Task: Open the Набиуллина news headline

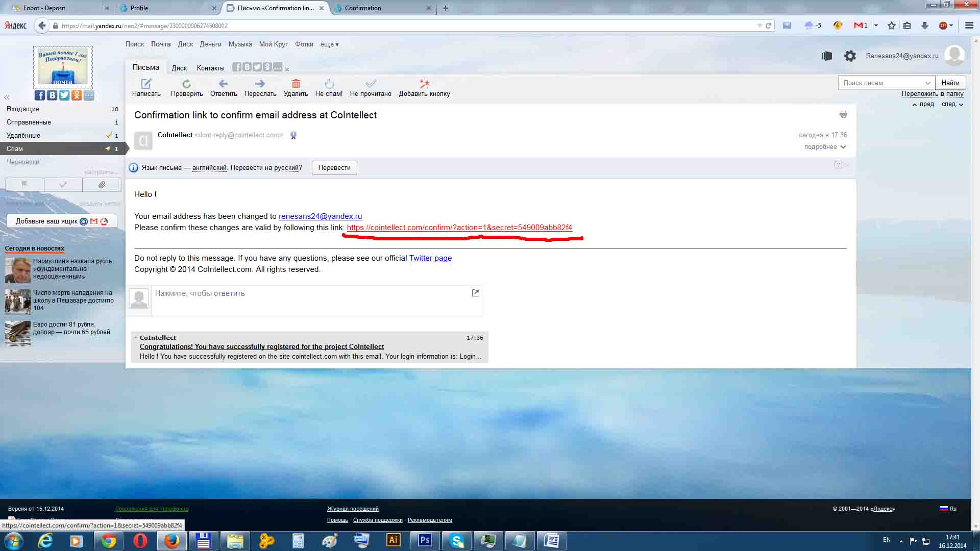Action: (72, 269)
